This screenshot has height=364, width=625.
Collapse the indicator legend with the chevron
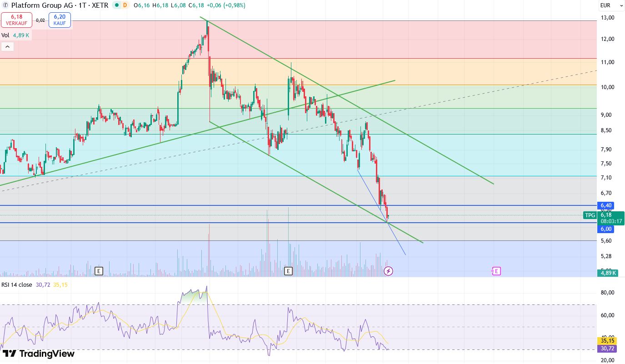click(8, 46)
